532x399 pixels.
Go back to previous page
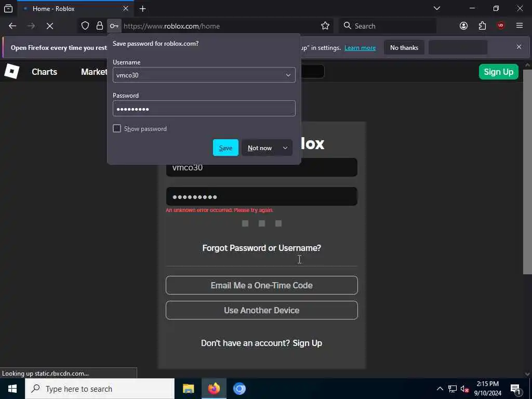[12, 26]
